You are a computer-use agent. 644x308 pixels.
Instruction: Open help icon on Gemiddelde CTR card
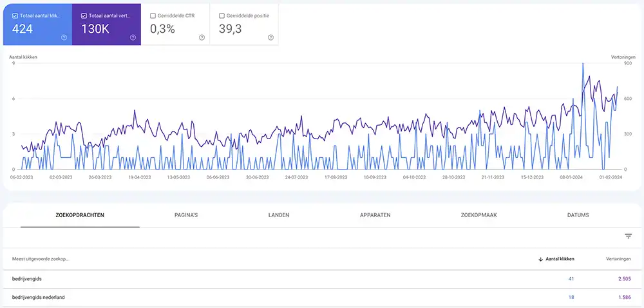202,37
